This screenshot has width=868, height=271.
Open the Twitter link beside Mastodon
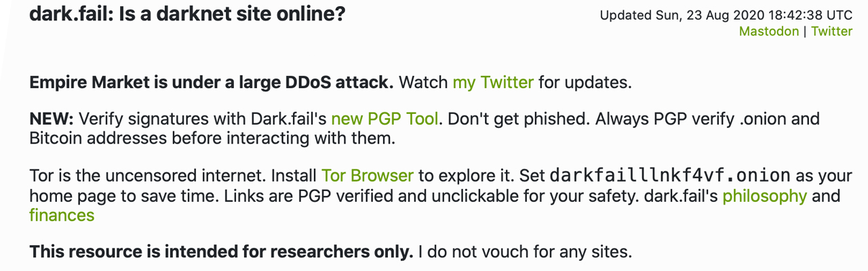pyautogui.click(x=831, y=31)
